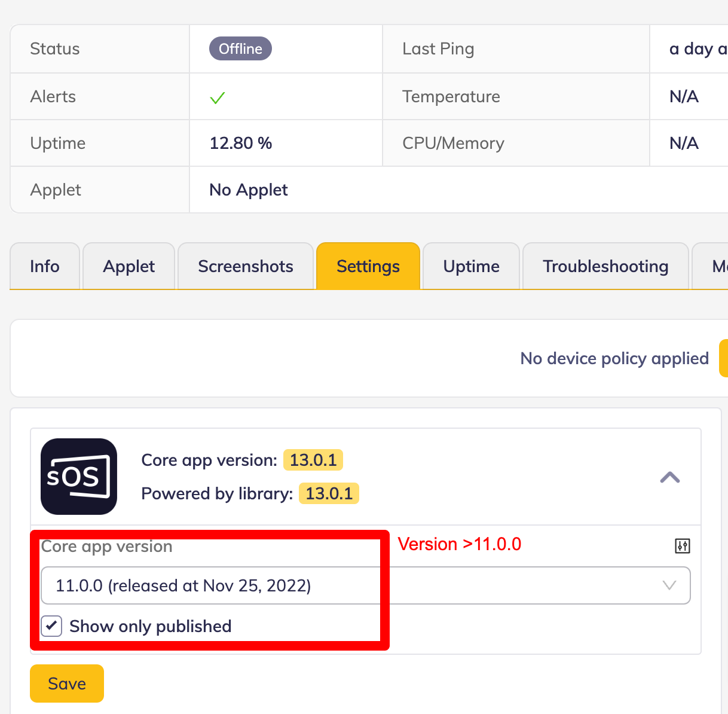Click the green Alerts checkmark icon

(x=218, y=97)
